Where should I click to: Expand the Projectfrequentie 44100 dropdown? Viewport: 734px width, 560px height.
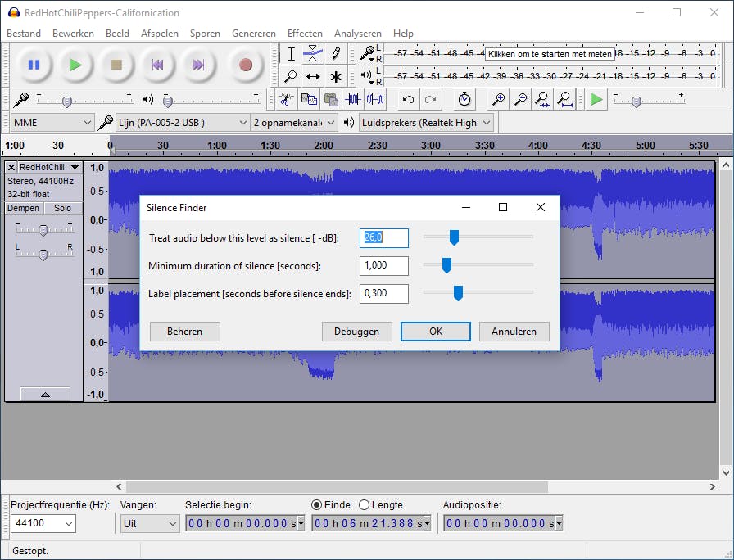point(43,523)
